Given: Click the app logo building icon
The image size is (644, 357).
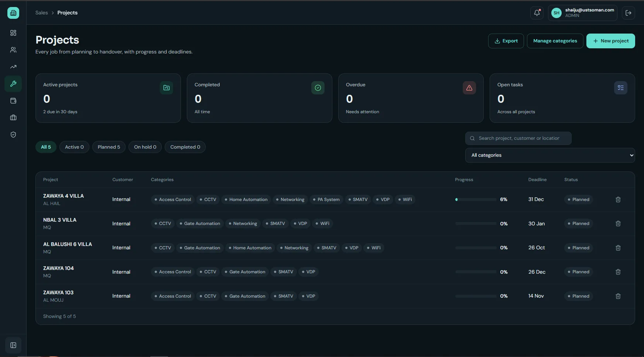Looking at the screenshot, I should tap(13, 13).
